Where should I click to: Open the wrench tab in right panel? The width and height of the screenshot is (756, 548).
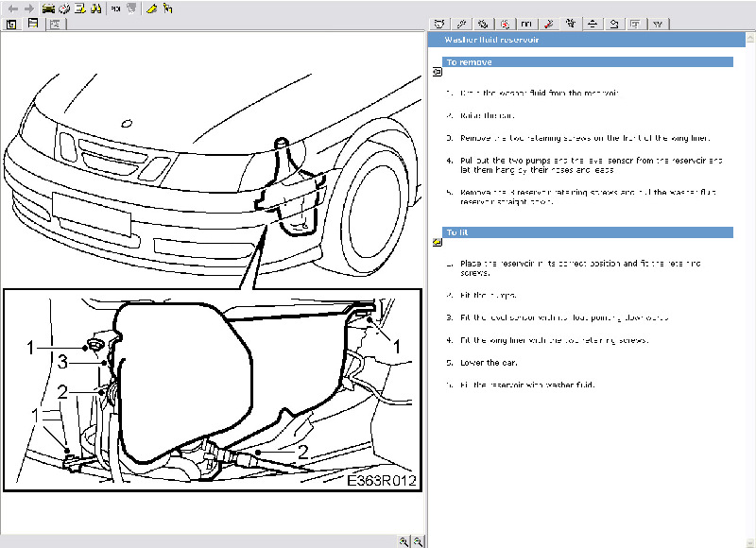[x=461, y=25]
